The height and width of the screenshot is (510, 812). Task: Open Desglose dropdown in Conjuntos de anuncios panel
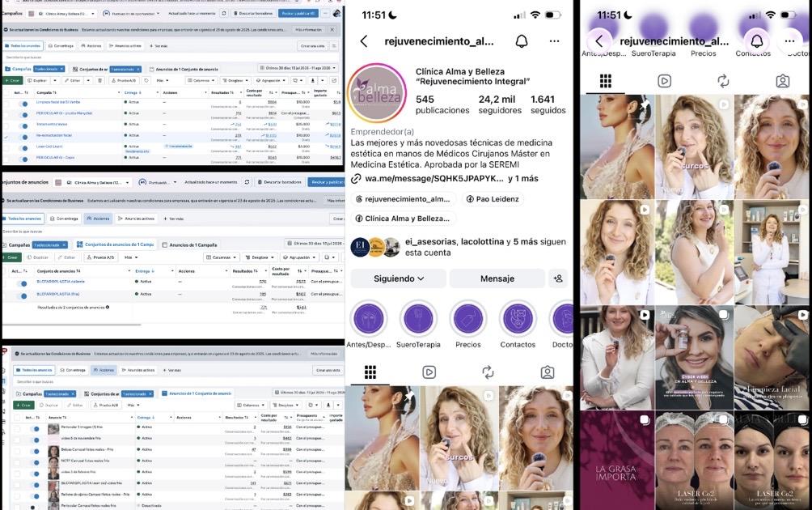click(260, 257)
